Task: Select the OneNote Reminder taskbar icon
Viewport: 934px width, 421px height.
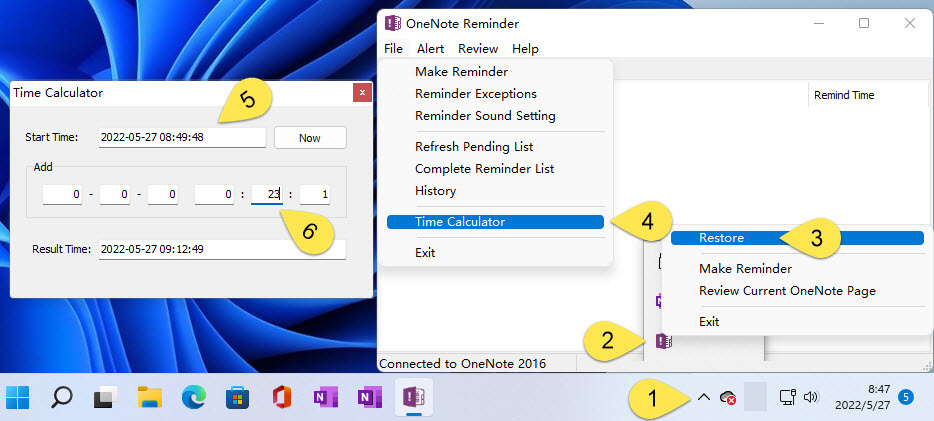Action: (413, 397)
